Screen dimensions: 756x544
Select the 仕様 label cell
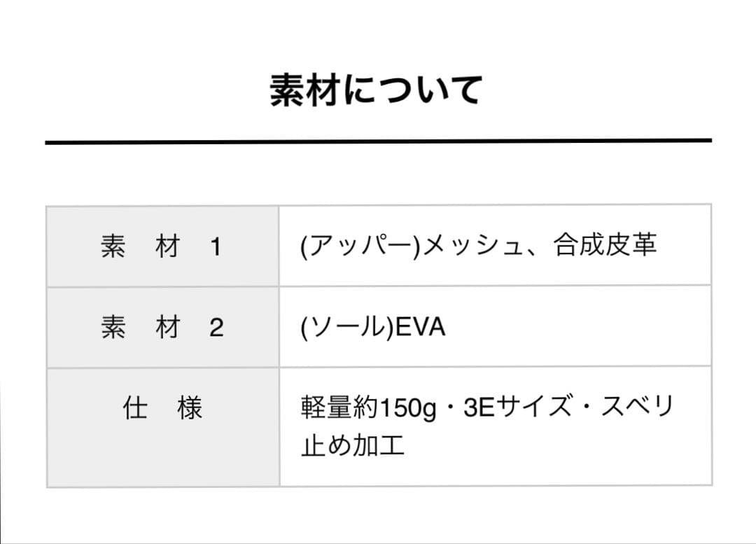(x=162, y=427)
